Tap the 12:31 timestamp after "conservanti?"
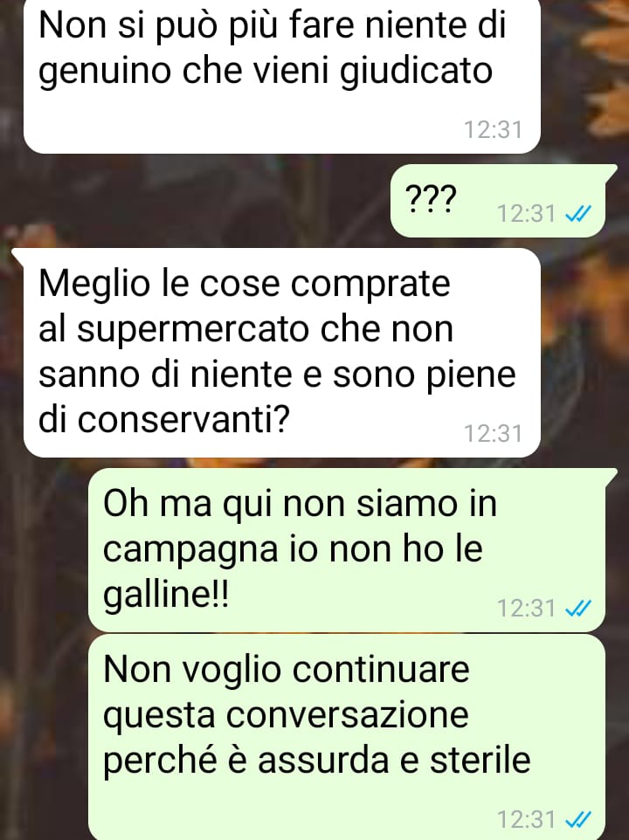The image size is (629, 840). coord(493,433)
